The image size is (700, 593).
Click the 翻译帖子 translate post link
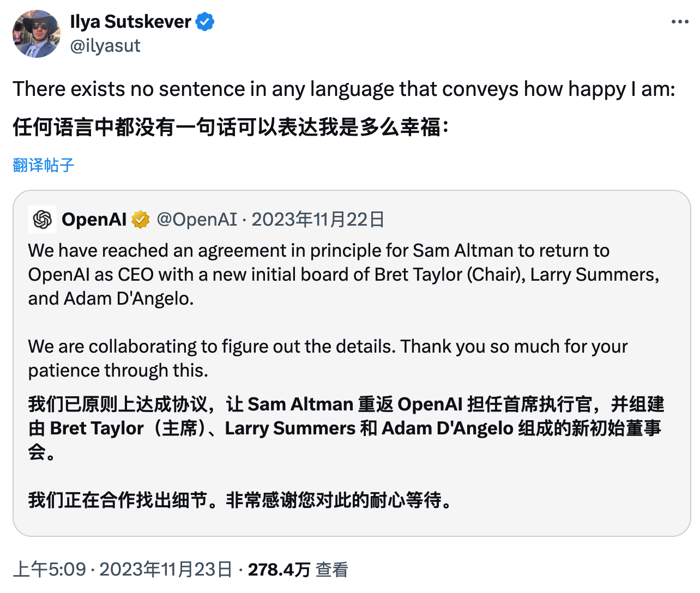(x=44, y=165)
